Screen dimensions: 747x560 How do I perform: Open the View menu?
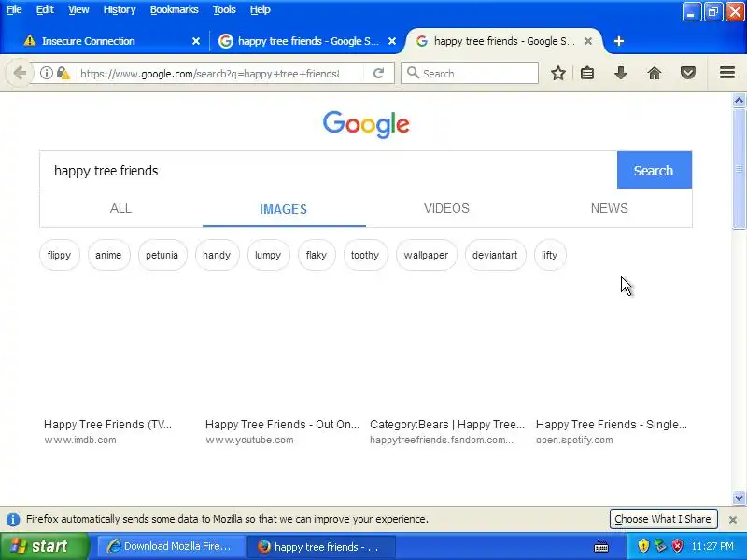(x=78, y=9)
